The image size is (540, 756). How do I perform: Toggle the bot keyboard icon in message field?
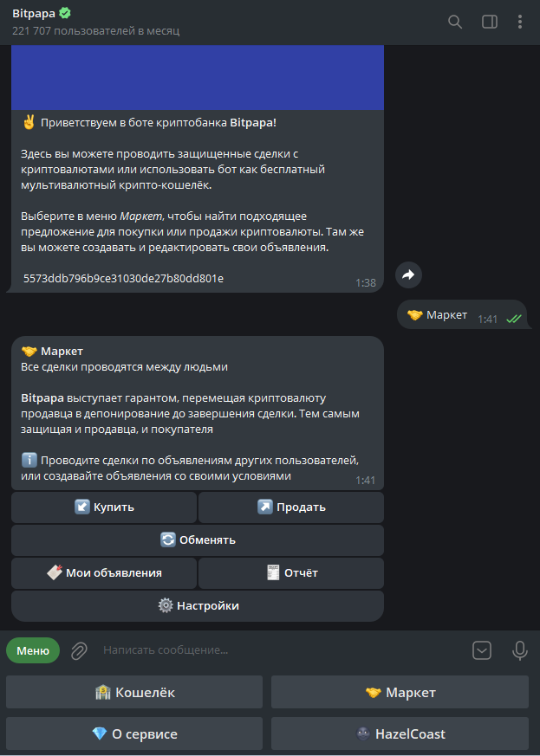[x=483, y=649]
